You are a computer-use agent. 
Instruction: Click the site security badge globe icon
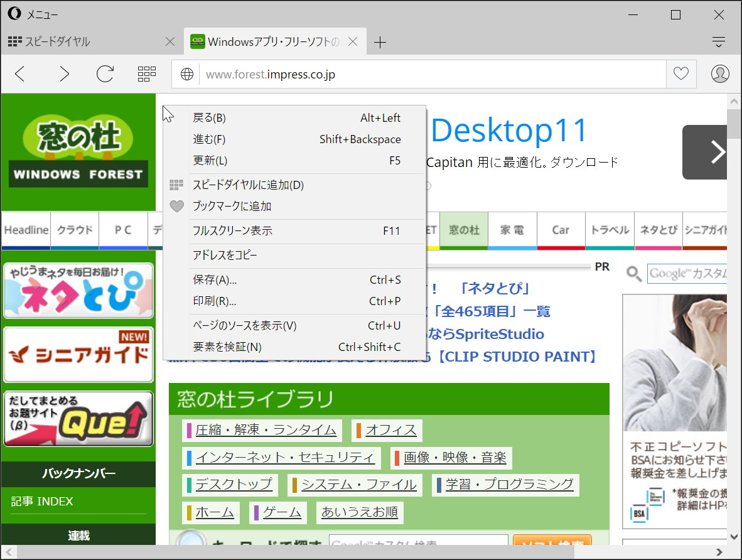pyautogui.click(x=186, y=73)
